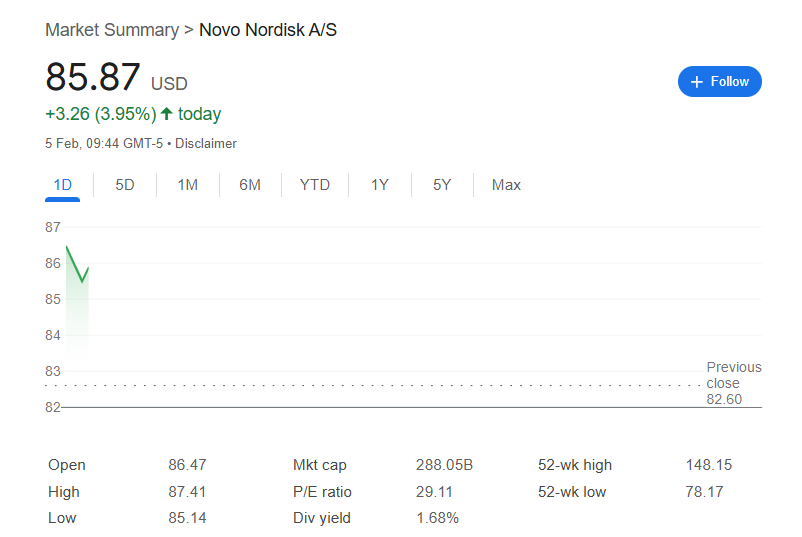This screenshot has height=537, width=802.
Task: Click the 52-wk high value 148.15
Action: tap(709, 465)
